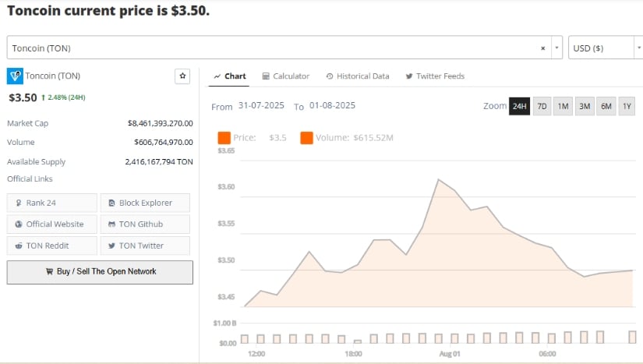Click Buy / Sell The Open Network button

[x=100, y=272]
